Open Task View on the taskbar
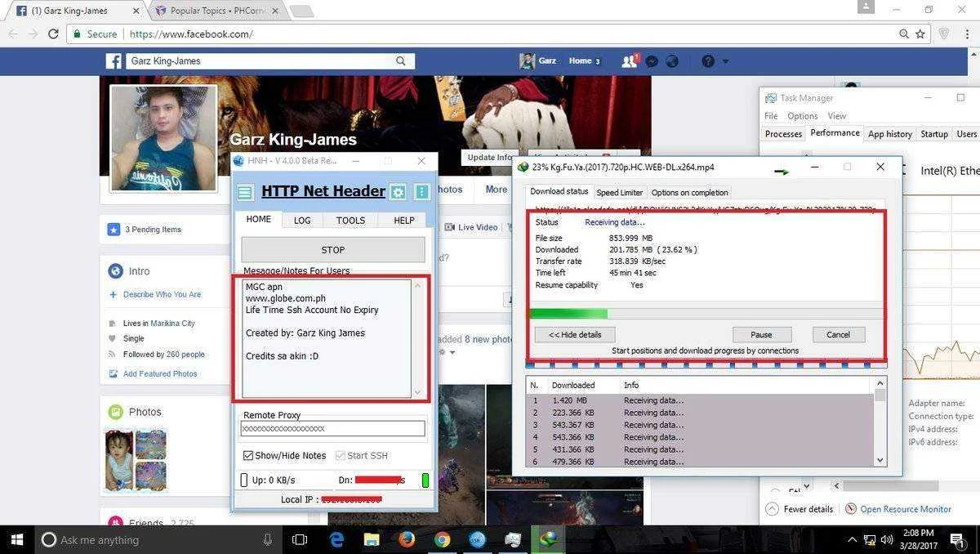The width and height of the screenshot is (980, 554). [300, 539]
